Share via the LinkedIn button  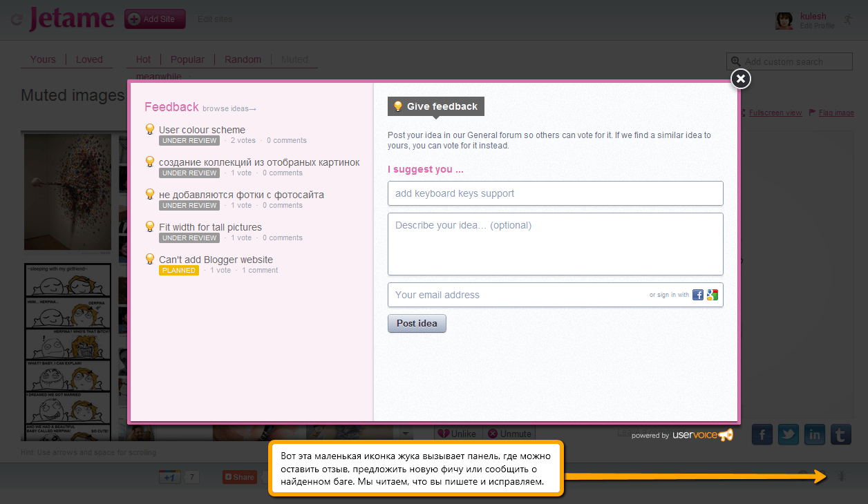[x=815, y=434]
